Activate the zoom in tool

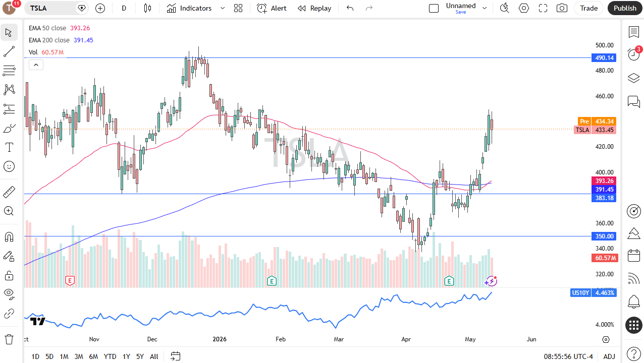coord(9,211)
